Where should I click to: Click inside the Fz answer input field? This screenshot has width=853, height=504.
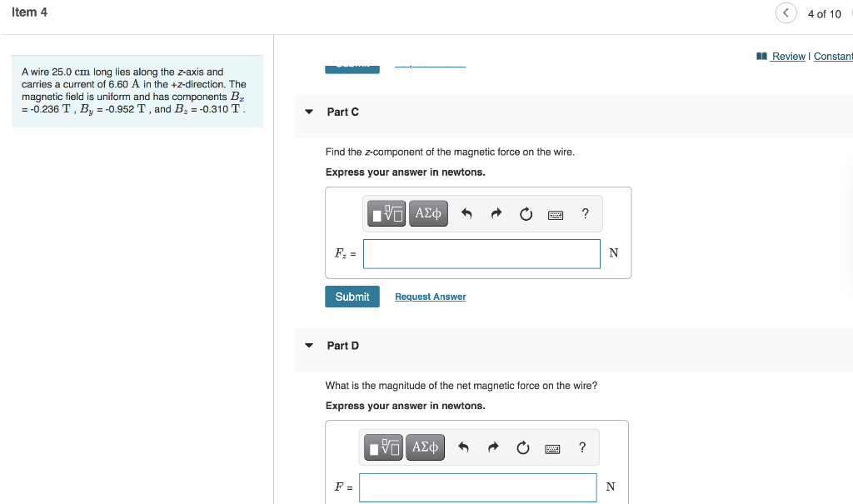point(481,253)
